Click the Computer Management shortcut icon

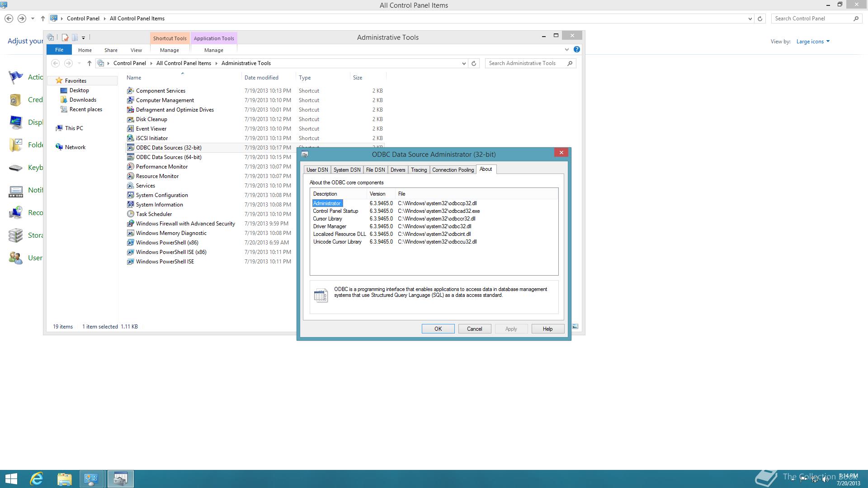(x=130, y=100)
